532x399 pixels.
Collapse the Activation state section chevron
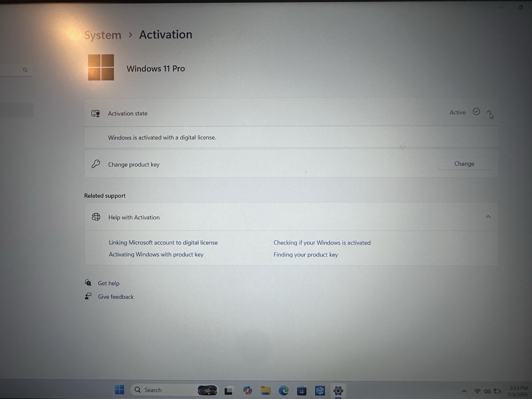[489, 112]
